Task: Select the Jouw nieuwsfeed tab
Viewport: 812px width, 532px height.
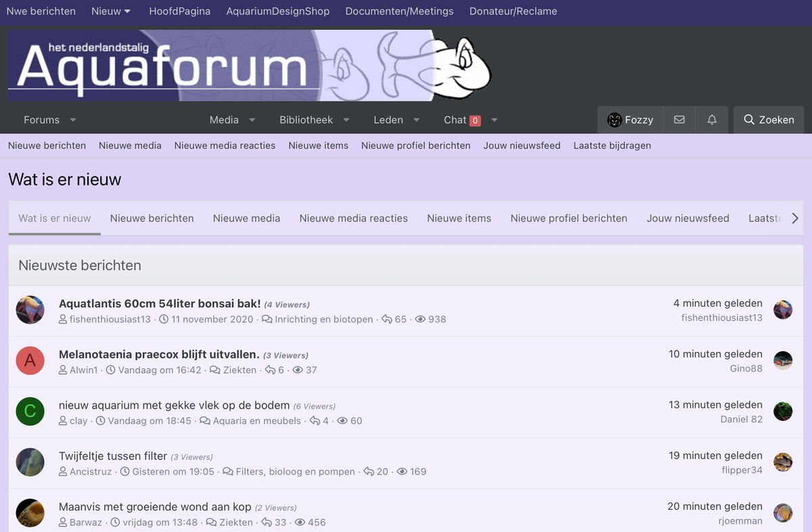Action: point(687,218)
